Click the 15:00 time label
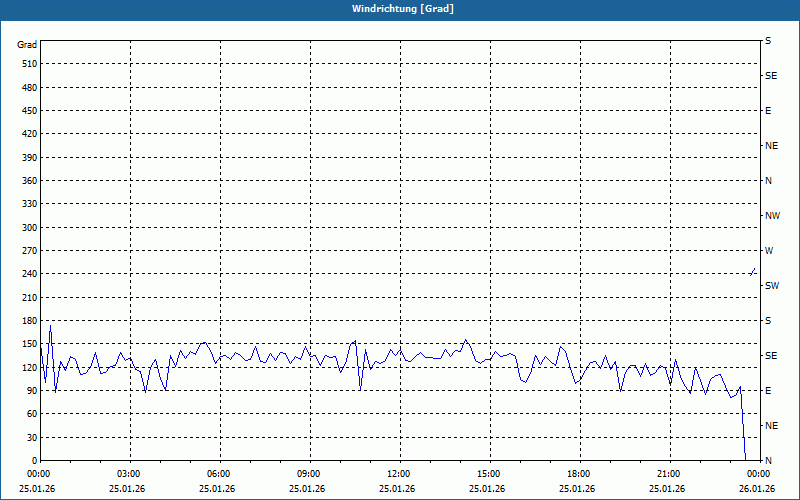The height and width of the screenshot is (500, 800). click(490, 474)
